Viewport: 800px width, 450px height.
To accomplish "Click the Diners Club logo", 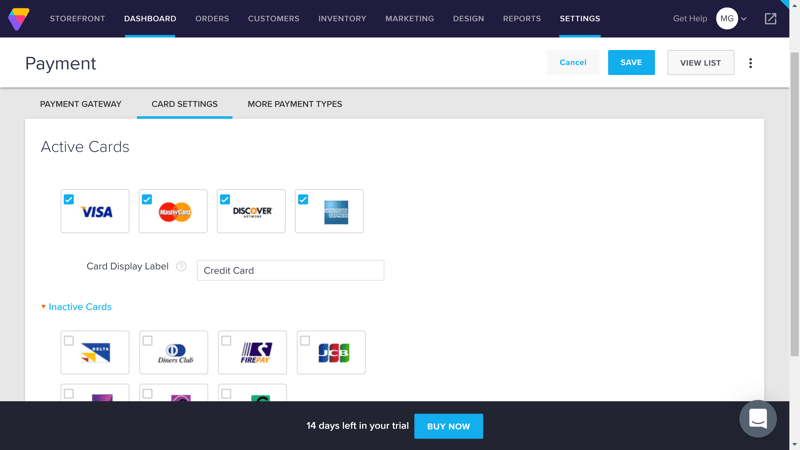I will pyautogui.click(x=176, y=353).
